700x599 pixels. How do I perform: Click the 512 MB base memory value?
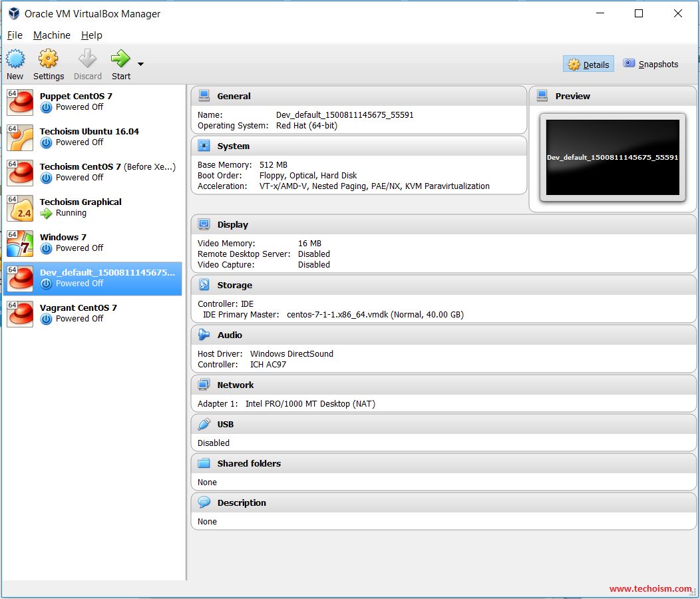(x=273, y=165)
